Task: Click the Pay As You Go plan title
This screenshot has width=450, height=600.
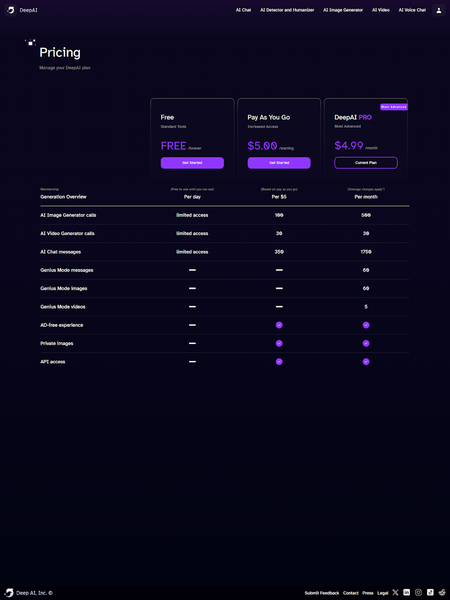Action: pos(269,117)
